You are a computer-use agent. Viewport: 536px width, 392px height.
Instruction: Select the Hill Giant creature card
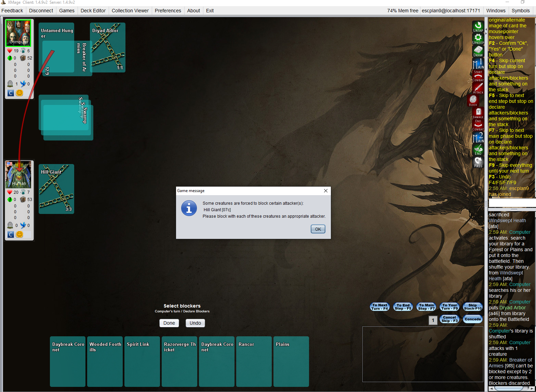click(x=56, y=189)
